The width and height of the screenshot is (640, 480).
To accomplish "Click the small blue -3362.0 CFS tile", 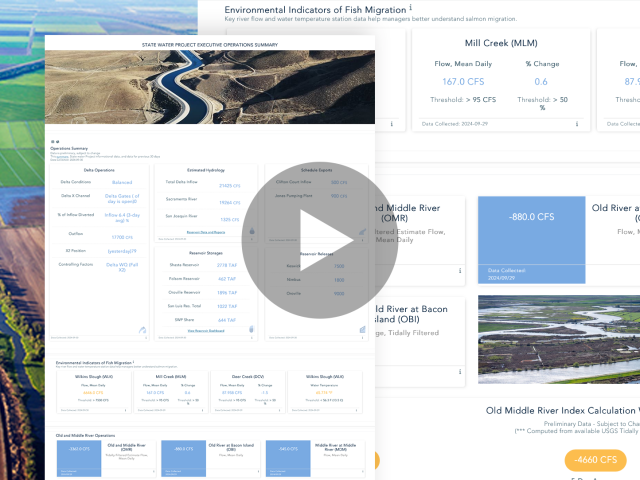I will (x=79, y=458).
